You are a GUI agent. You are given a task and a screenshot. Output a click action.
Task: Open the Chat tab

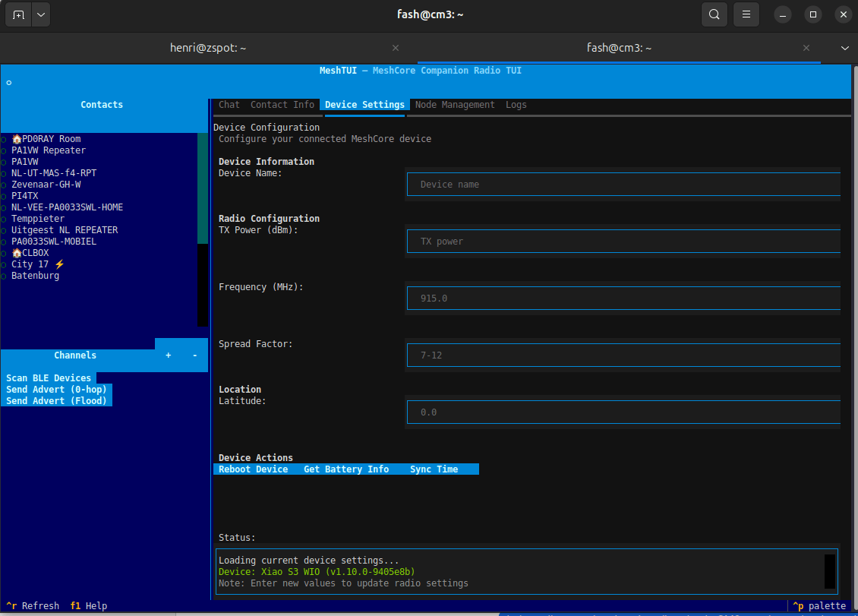[x=229, y=105]
